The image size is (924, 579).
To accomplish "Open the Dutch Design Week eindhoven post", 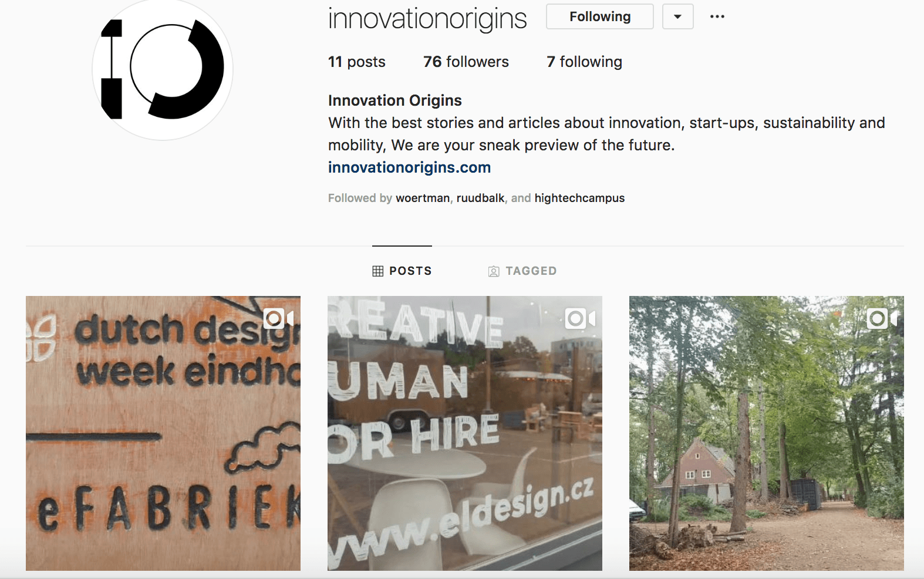I will [163, 433].
